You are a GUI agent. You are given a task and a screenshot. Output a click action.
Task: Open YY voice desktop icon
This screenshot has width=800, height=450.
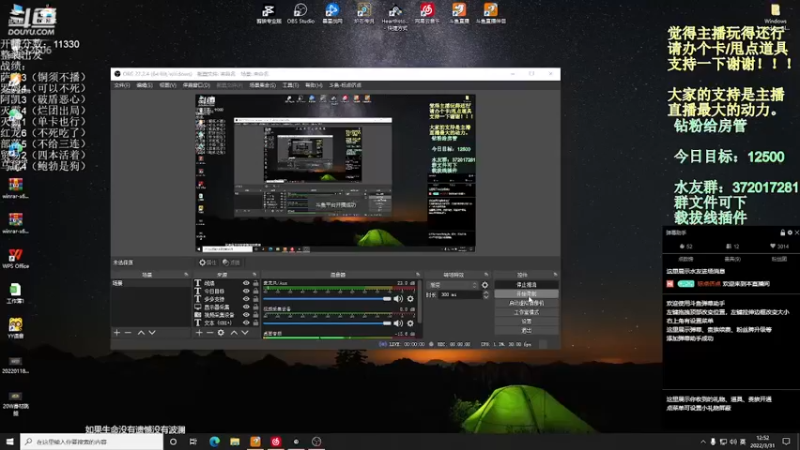[x=15, y=328]
